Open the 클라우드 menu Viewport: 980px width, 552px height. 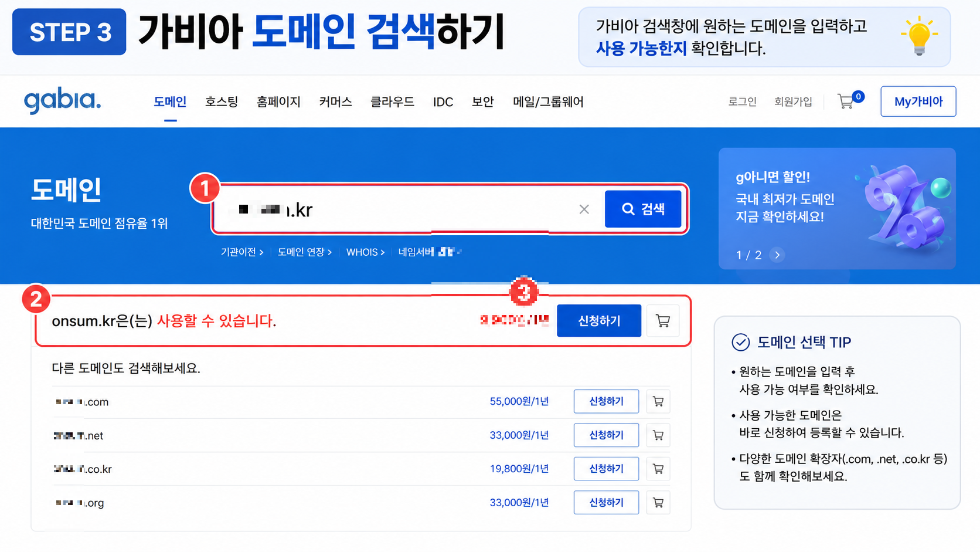click(x=392, y=102)
